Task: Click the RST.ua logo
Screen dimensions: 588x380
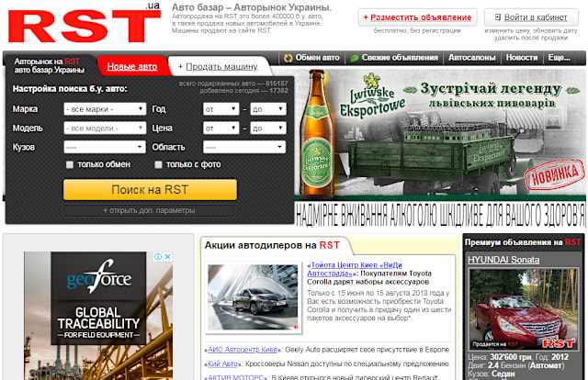Action: [x=85, y=23]
